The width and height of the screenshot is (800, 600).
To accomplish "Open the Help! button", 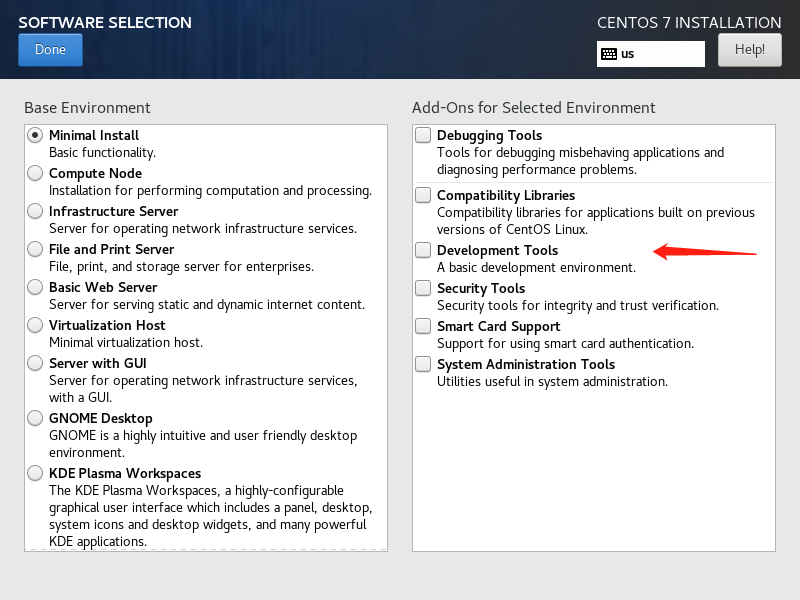I will tap(749, 49).
